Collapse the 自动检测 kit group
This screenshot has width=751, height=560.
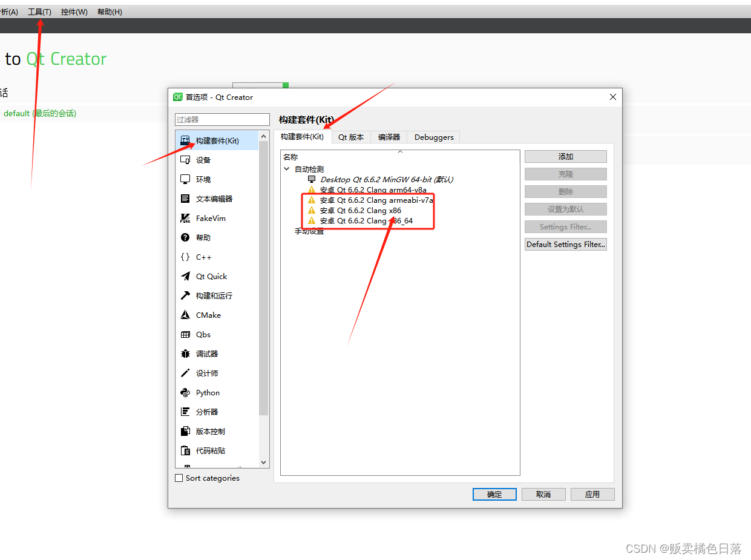point(286,169)
